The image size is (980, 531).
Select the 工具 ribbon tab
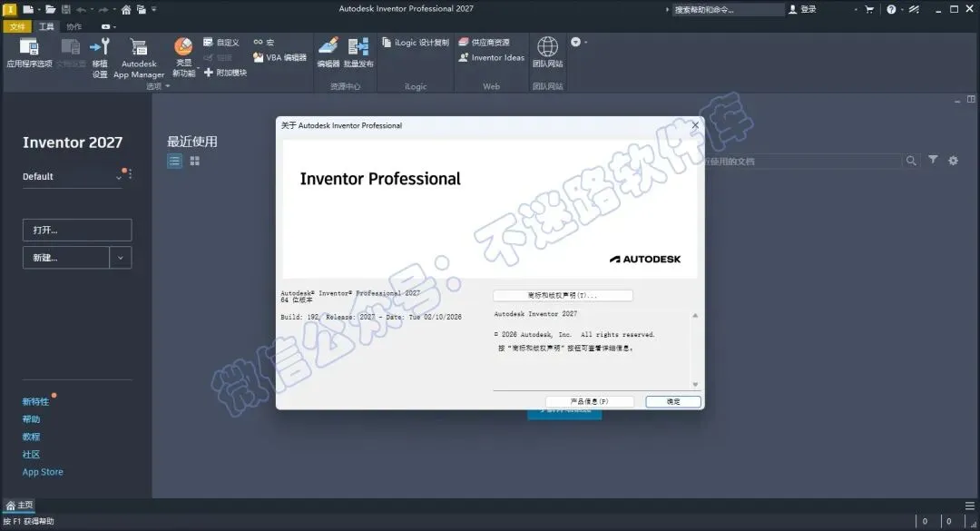pyautogui.click(x=46, y=27)
